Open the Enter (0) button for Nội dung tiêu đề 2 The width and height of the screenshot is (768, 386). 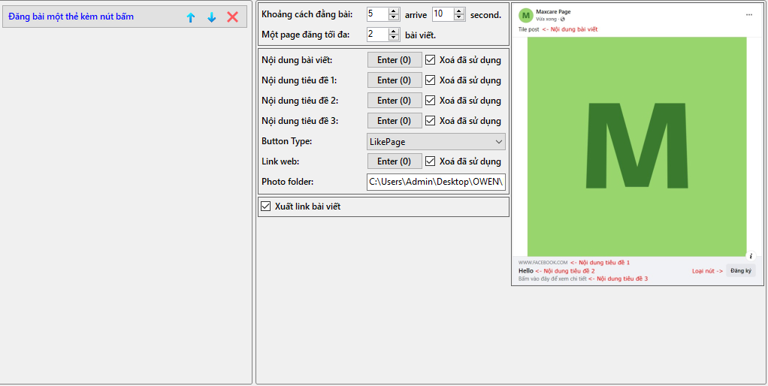click(394, 100)
